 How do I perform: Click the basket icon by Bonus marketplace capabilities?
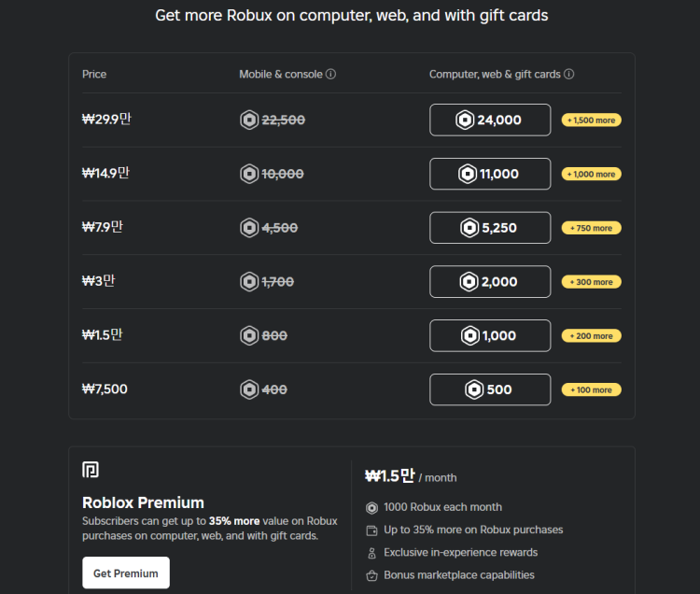tap(371, 575)
